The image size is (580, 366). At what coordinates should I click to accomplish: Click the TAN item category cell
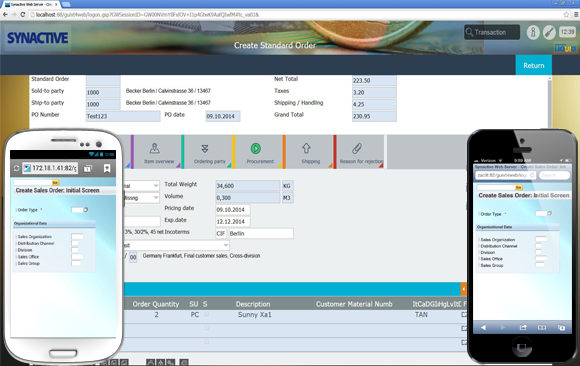pyautogui.click(x=421, y=315)
